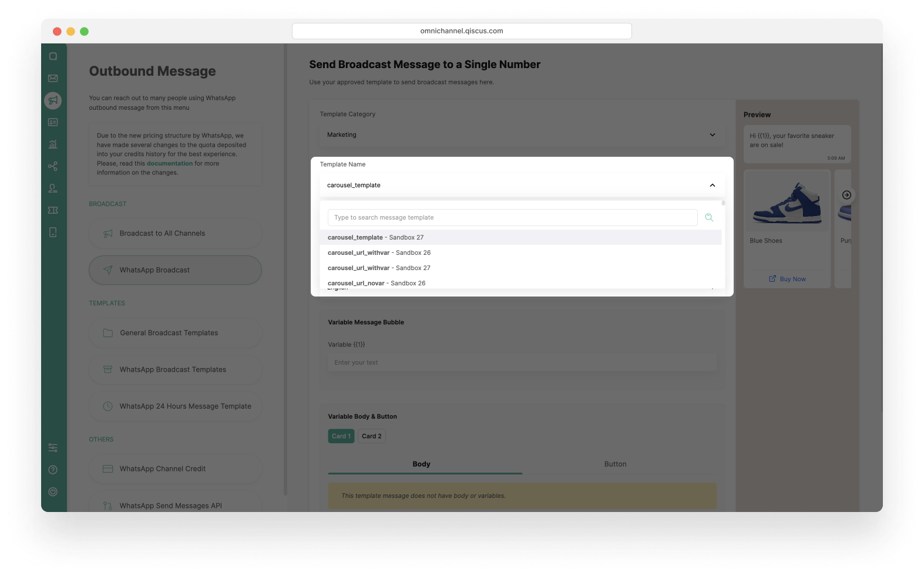Click the clock icon on 24 Hours Message Template
This screenshot has height=576, width=924.
point(108,406)
